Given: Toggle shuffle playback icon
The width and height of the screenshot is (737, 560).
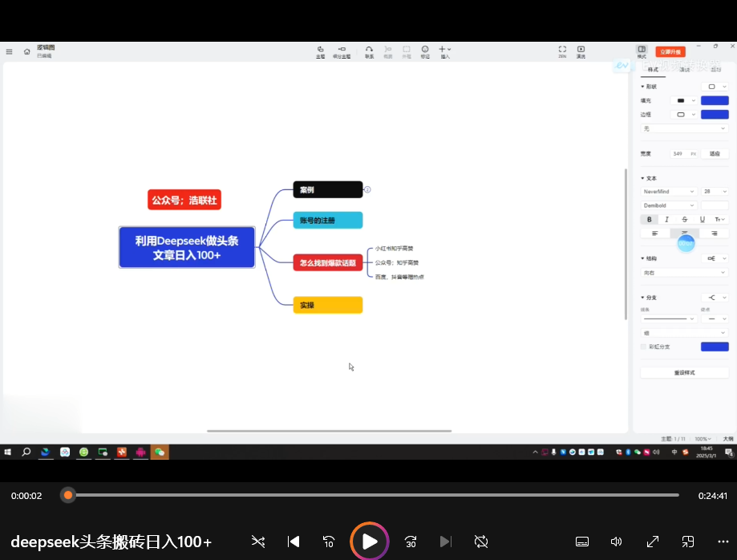Looking at the screenshot, I should coord(258,542).
